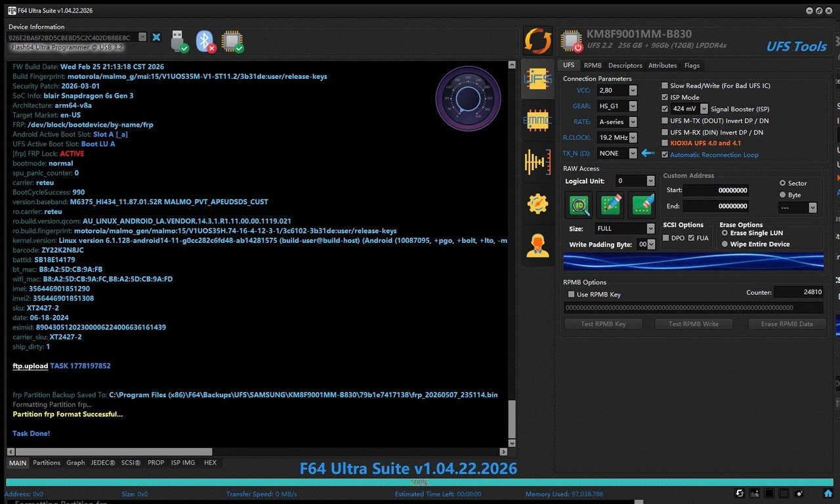Toggle the ISP Mode checkbox
This screenshot has height=504, width=840.
click(665, 97)
